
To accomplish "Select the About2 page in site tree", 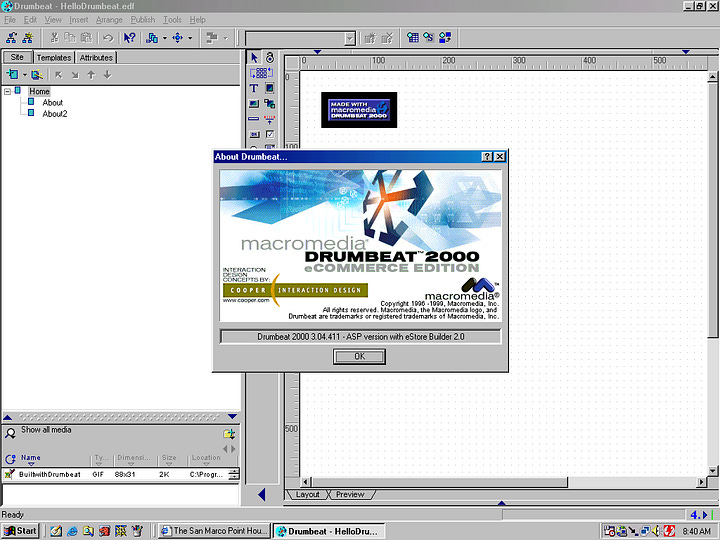I will pos(55,113).
